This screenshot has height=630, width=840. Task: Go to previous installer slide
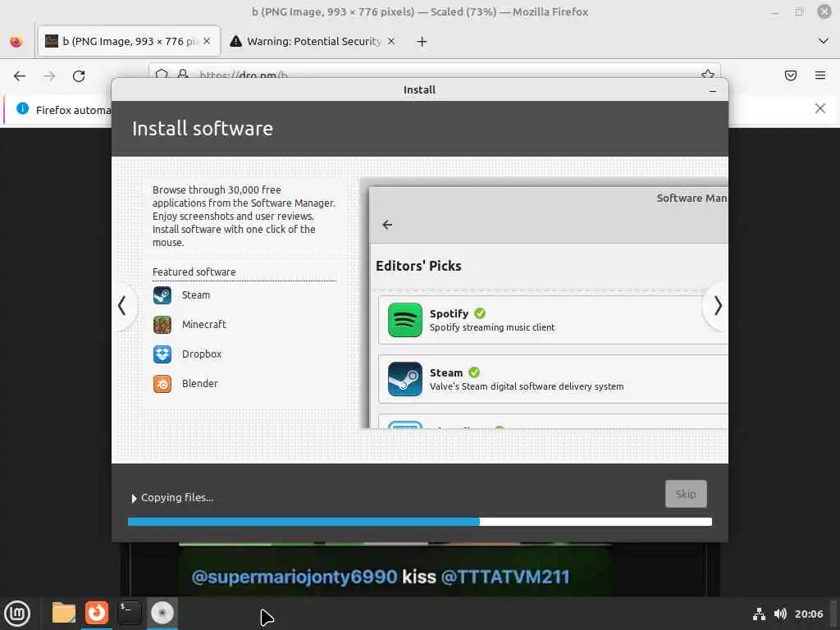[122, 306]
